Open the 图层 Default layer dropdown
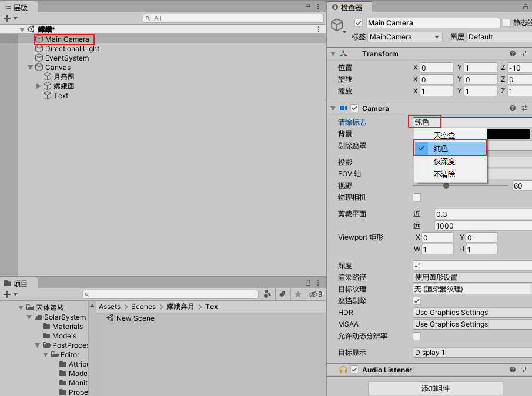The width and height of the screenshot is (532, 396). [499, 37]
